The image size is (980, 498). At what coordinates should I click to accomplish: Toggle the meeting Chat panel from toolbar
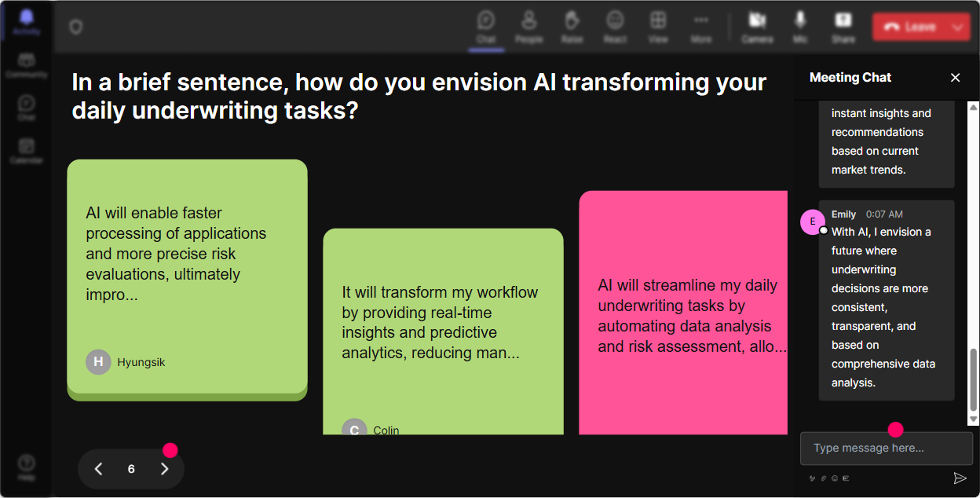(486, 26)
